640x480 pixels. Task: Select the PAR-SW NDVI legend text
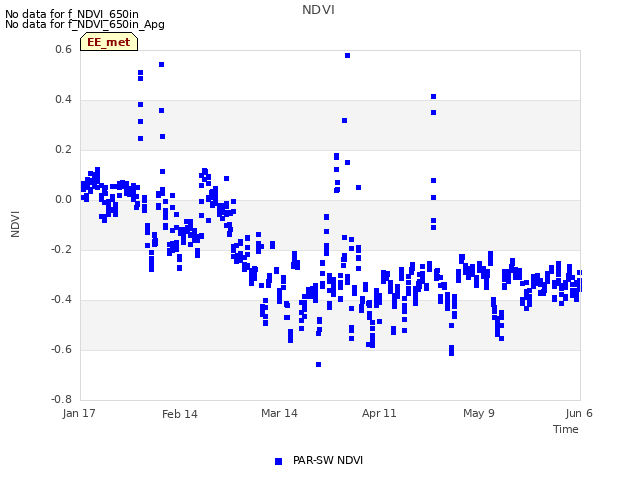point(328,460)
